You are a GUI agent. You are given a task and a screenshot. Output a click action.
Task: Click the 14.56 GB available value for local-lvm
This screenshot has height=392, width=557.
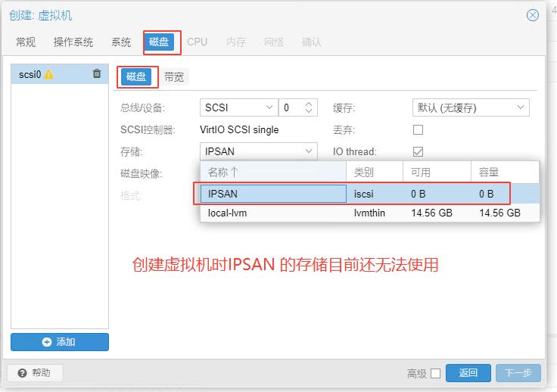tap(431, 213)
